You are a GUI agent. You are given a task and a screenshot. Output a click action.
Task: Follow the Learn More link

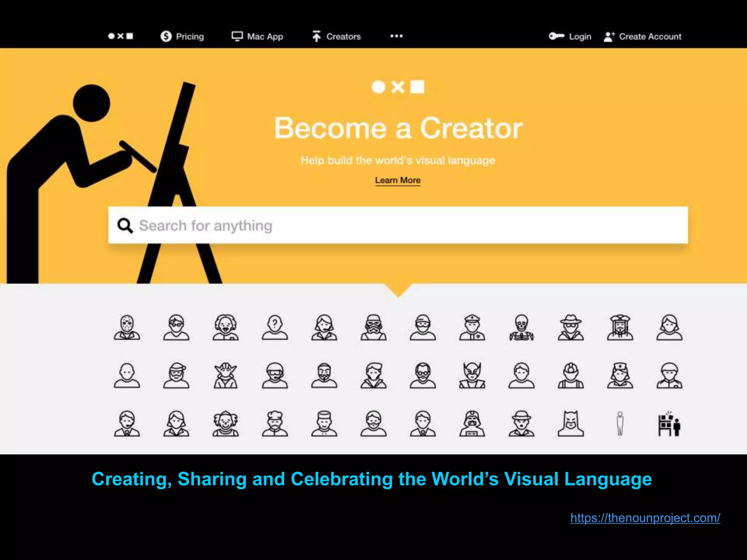click(x=398, y=180)
